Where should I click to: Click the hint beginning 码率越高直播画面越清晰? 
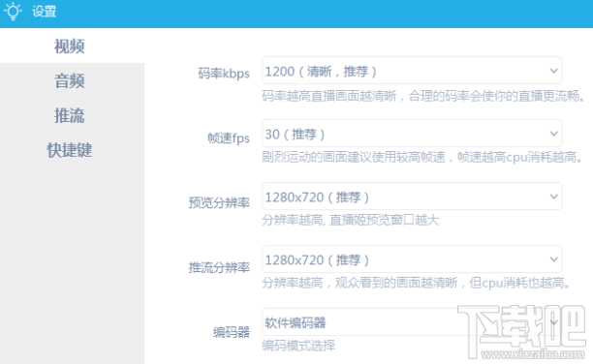coord(423,96)
